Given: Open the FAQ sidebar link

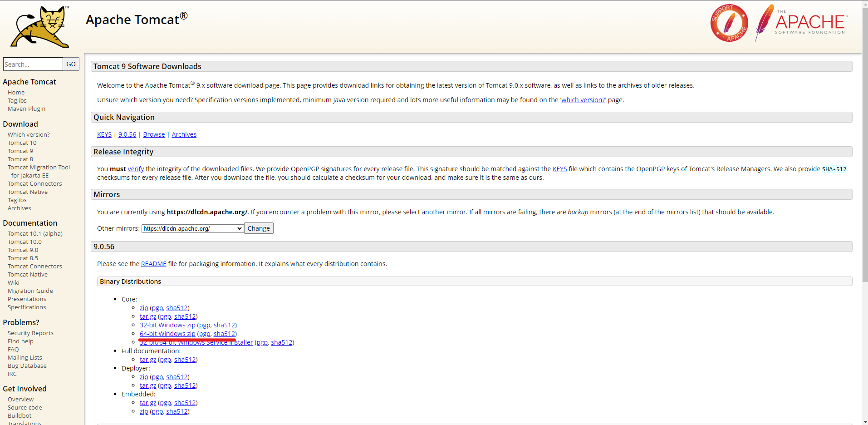Looking at the screenshot, I should [x=13, y=349].
